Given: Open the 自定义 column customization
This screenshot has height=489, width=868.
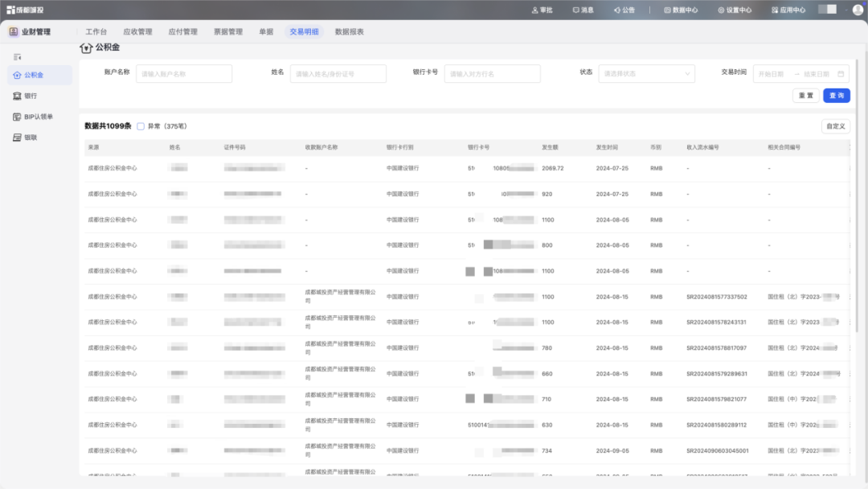Looking at the screenshot, I should [x=836, y=126].
